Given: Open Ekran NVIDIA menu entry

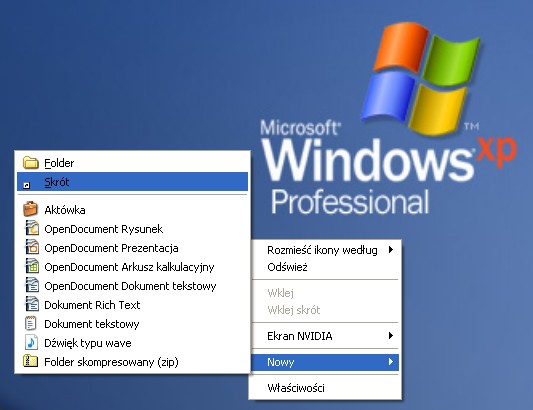Looking at the screenshot, I should coord(325,336).
